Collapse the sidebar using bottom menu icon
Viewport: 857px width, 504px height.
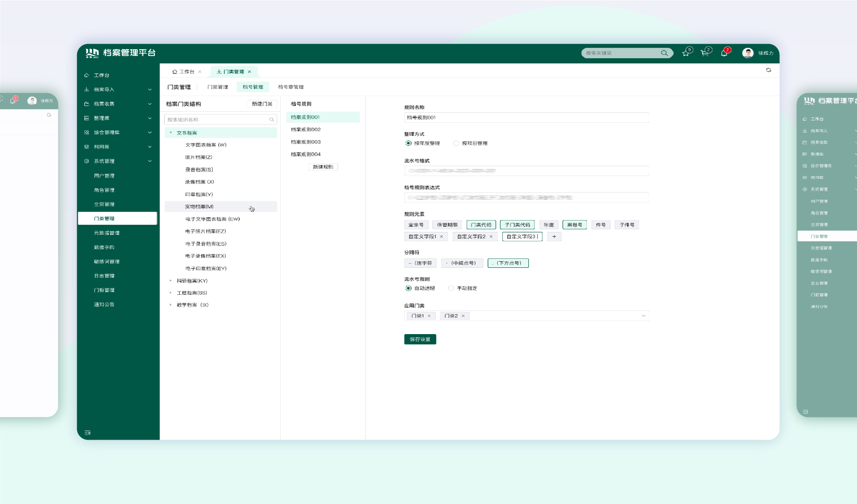88,433
